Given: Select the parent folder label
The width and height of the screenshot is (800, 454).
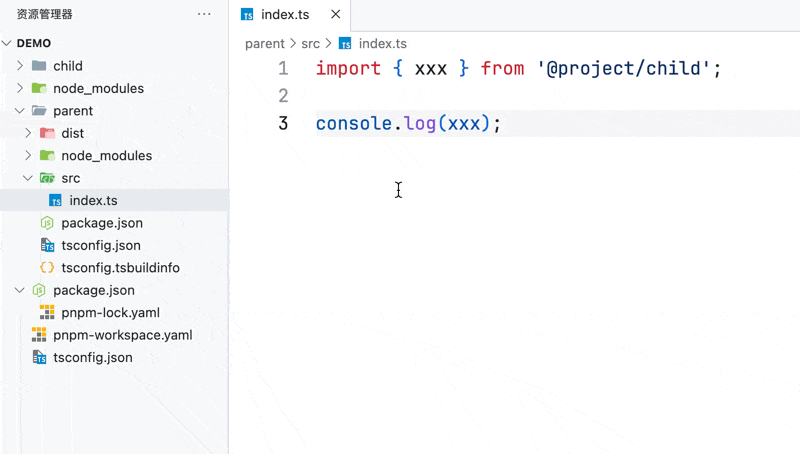Looking at the screenshot, I should click(x=73, y=111).
